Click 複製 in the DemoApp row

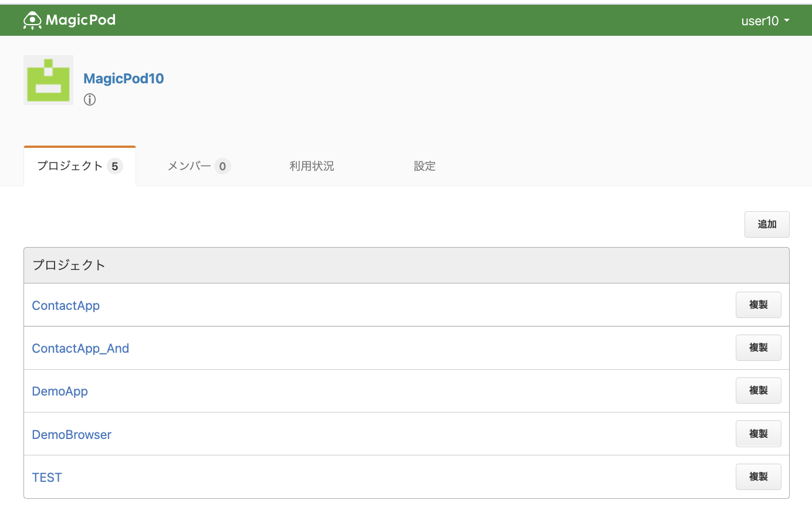tap(758, 390)
